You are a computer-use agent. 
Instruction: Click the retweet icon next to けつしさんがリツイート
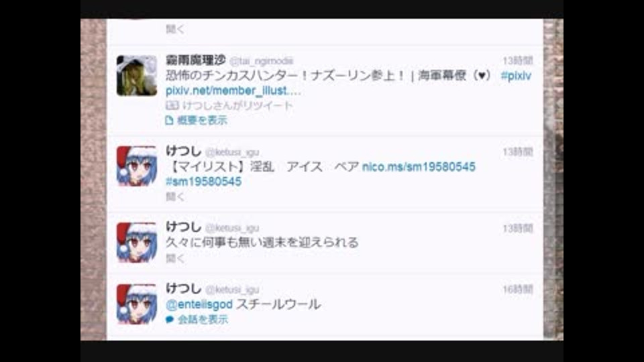[x=172, y=105]
